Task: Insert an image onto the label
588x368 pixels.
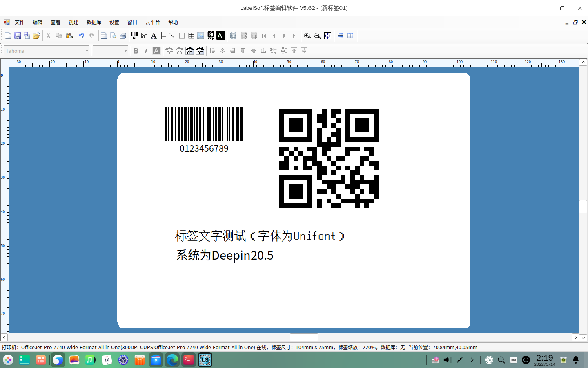Action: pyautogui.click(x=200, y=36)
